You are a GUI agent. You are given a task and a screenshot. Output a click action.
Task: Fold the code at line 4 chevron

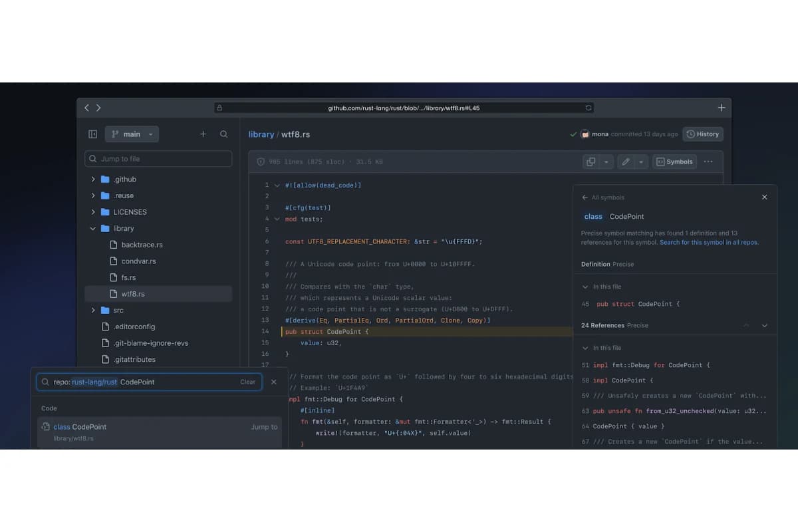tap(277, 219)
